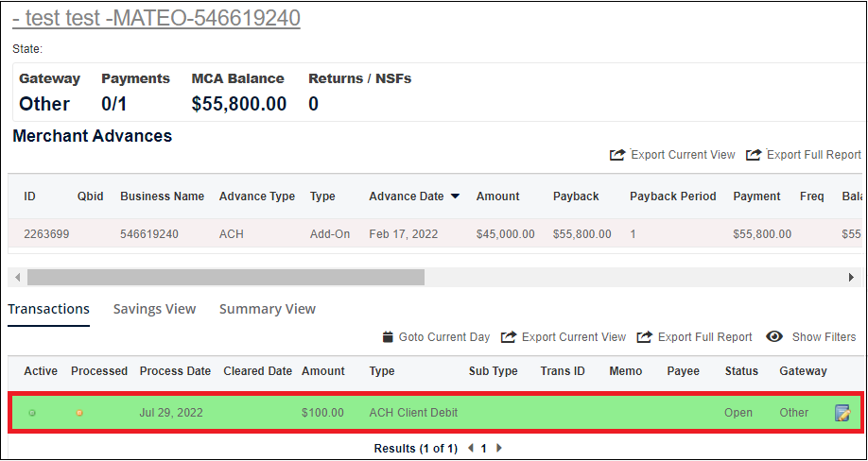Sort advances by Payback Period header

(673, 196)
